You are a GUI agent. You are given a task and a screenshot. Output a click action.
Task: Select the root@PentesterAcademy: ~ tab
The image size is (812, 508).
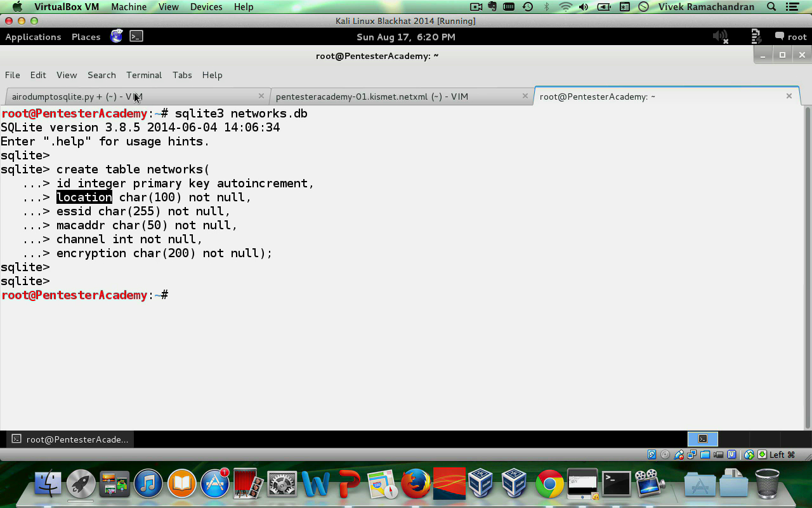pyautogui.click(x=667, y=97)
